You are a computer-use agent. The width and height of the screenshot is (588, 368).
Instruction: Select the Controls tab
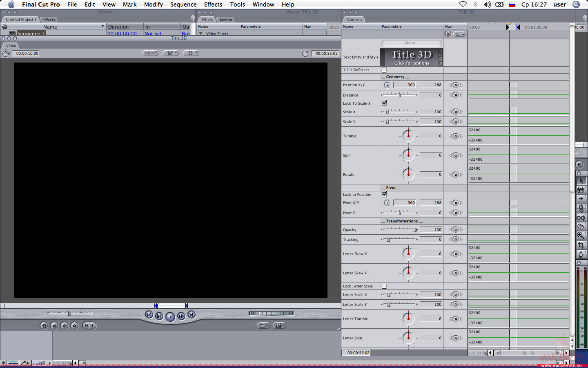(354, 19)
